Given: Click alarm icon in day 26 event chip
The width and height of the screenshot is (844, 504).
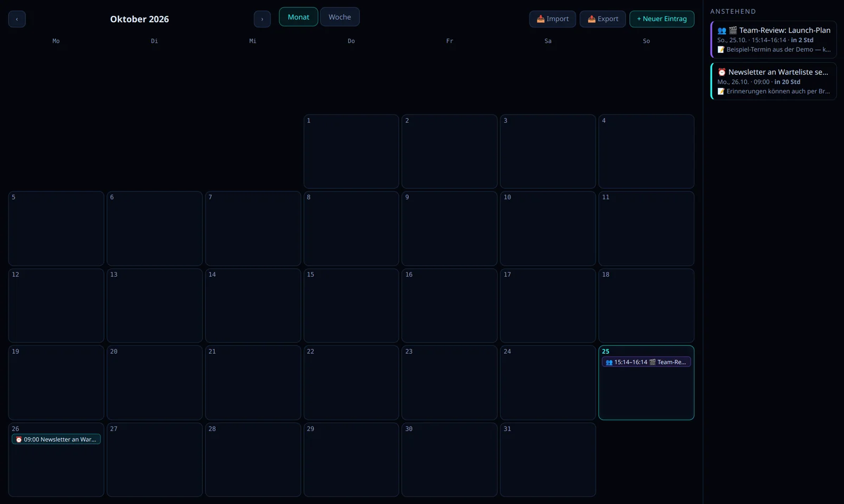Looking at the screenshot, I should point(19,440).
